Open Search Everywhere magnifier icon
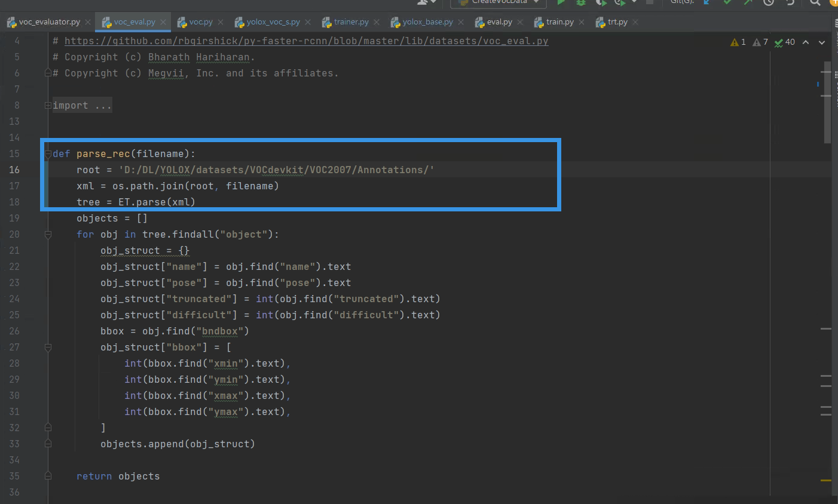 (x=815, y=2)
